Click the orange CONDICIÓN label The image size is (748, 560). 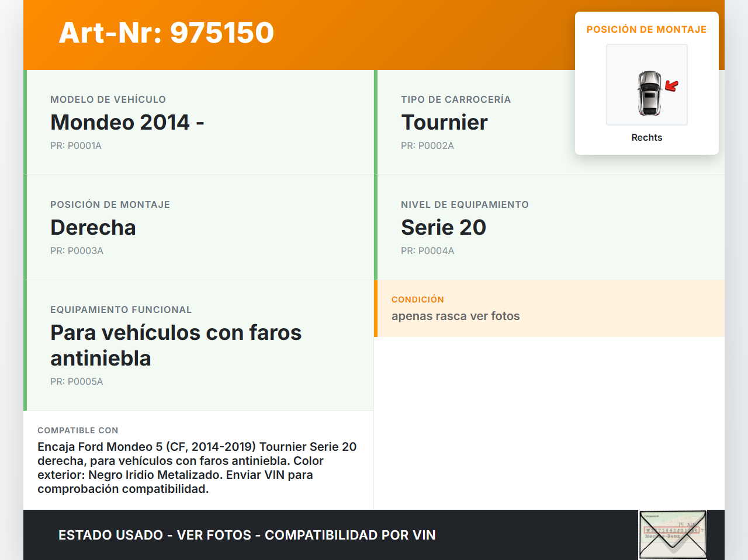[417, 300]
